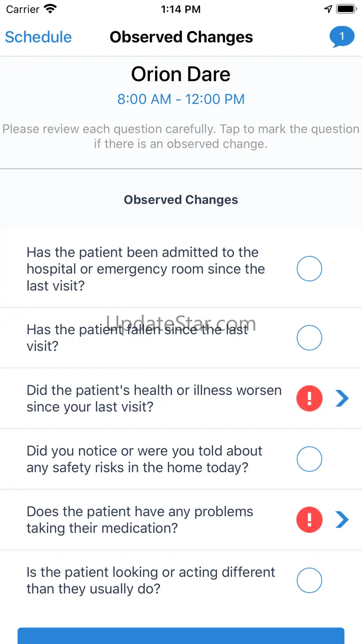Screen dimensions: 362x644
Task: Tap red alert icon for medication problems question
Action: 309,520
